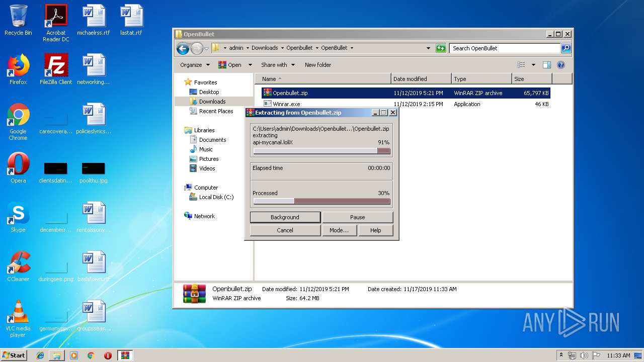This screenshot has height=362, width=644.
Task: Click Explorer back navigation arrow
Action: pos(183,48)
